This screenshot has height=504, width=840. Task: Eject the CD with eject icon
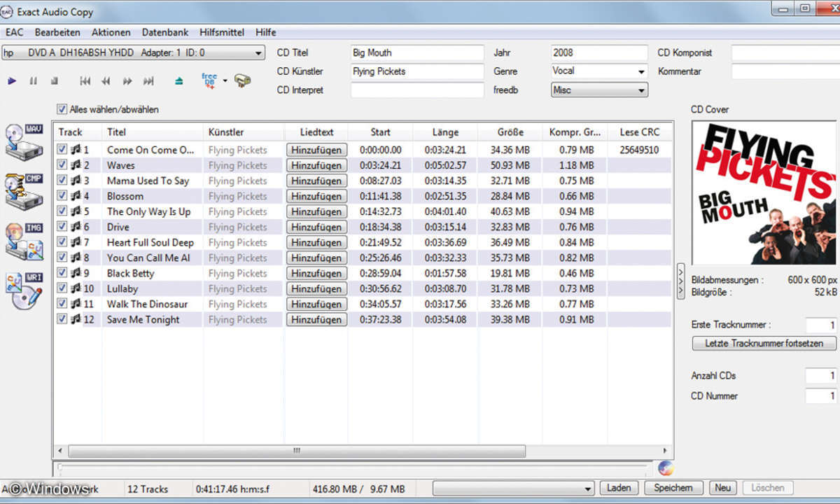178,81
